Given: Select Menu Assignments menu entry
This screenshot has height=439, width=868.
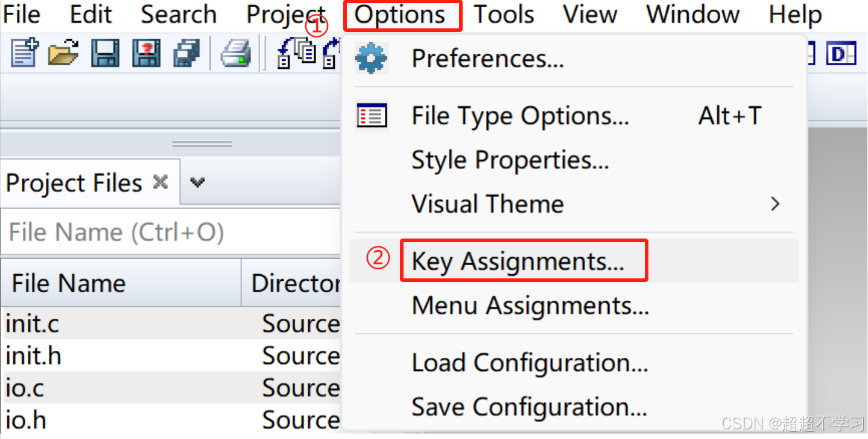Looking at the screenshot, I should tap(530, 306).
